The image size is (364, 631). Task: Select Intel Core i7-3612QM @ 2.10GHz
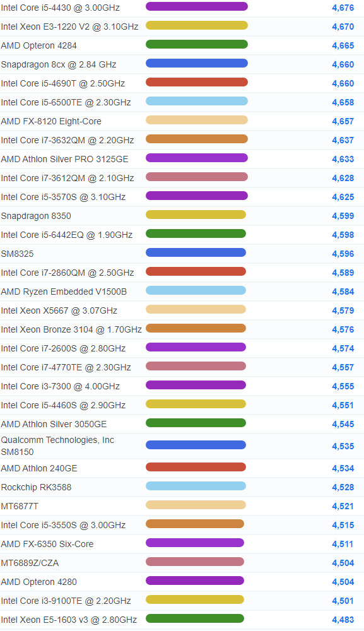(67, 178)
